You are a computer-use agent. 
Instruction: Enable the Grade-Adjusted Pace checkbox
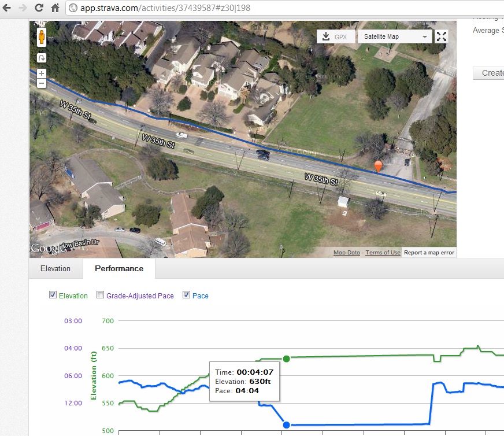101,295
